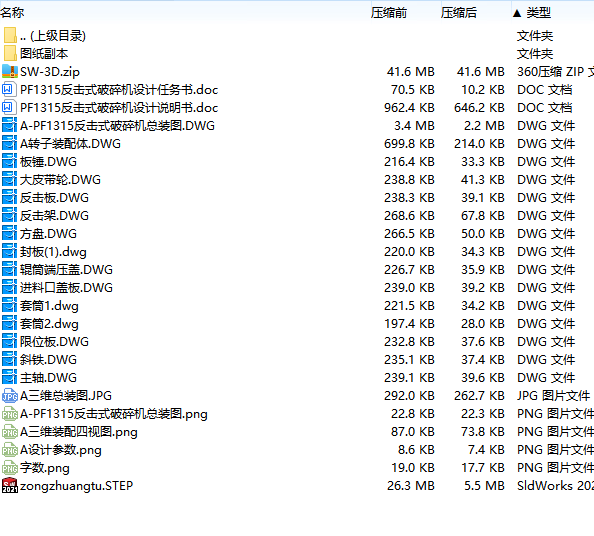This screenshot has width=594, height=536.
Task: Select the 大皮带轮.DWG file name
Action: 60,180
